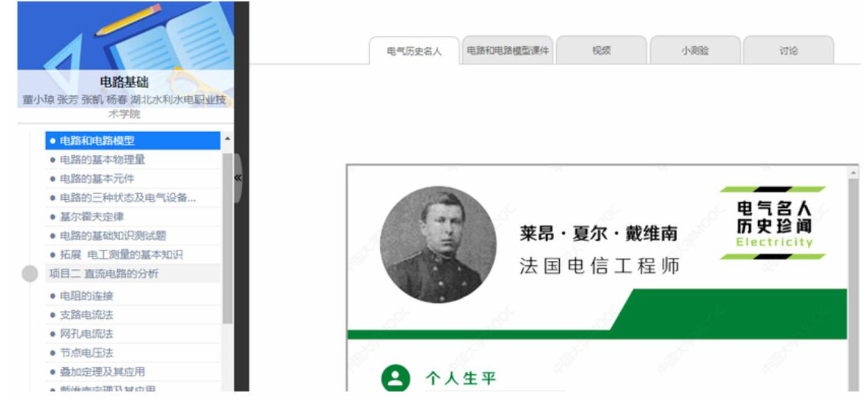
Task: Click the up arrow of the content scrollbar
Action: pyautogui.click(x=854, y=171)
